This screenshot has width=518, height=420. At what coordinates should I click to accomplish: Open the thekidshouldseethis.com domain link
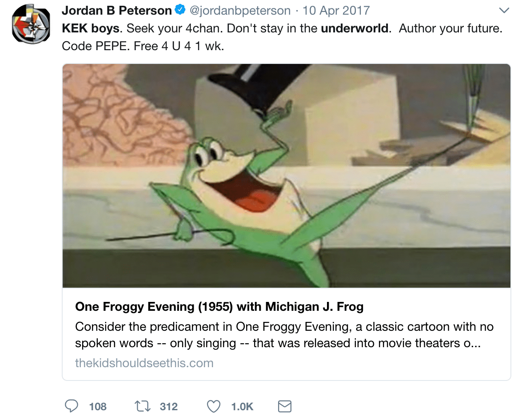pyautogui.click(x=144, y=363)
